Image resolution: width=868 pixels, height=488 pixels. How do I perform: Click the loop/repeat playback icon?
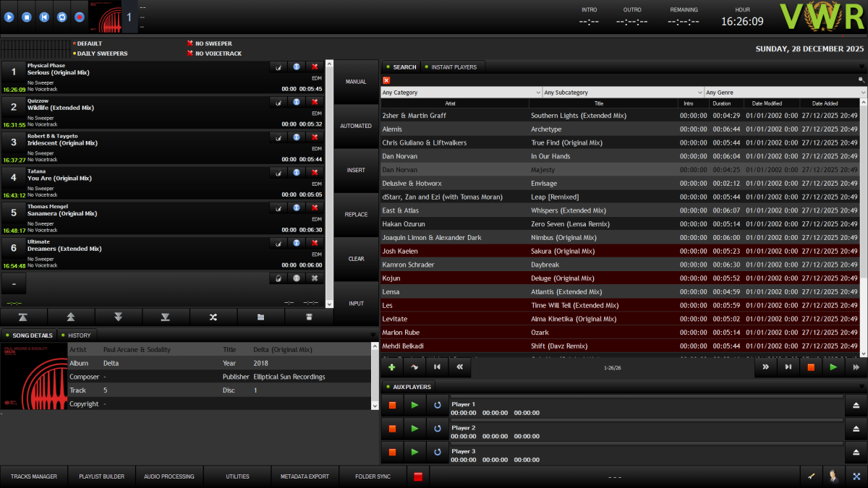point(62,17)
